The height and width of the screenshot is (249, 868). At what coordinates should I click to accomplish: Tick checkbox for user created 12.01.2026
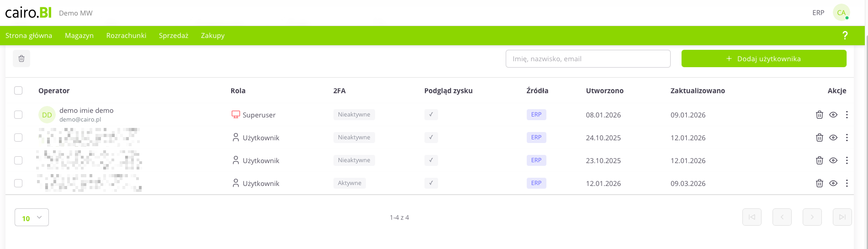(18, 183)
